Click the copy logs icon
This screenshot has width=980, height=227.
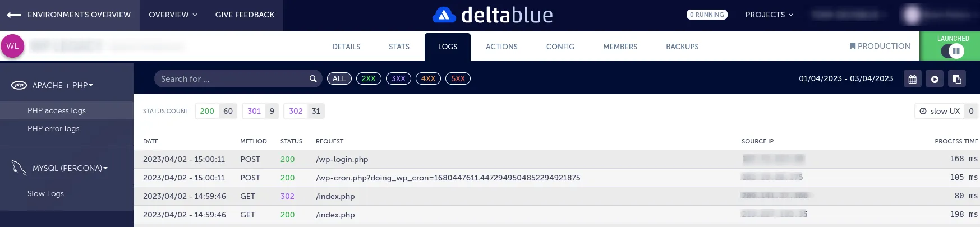956,79
